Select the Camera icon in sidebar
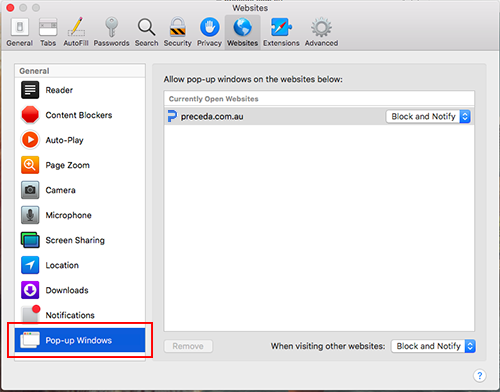This screenshot has height=392, width=500. (30, 190)
